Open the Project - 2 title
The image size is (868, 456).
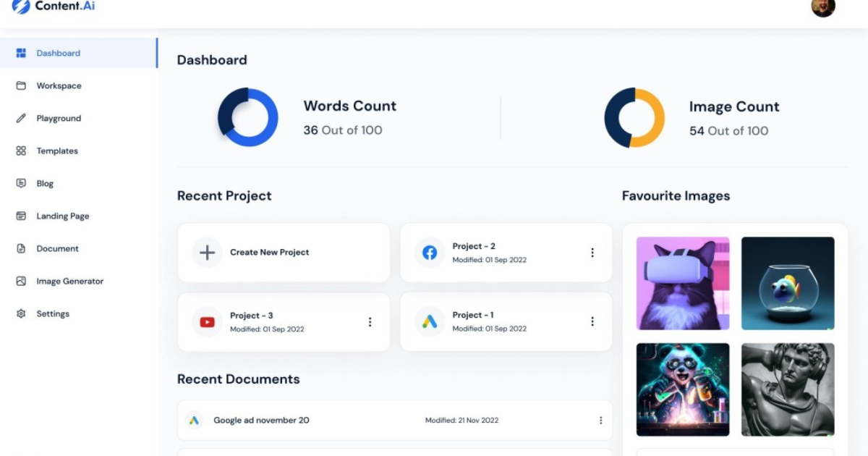pyautogui.click(x=474, y=246)
